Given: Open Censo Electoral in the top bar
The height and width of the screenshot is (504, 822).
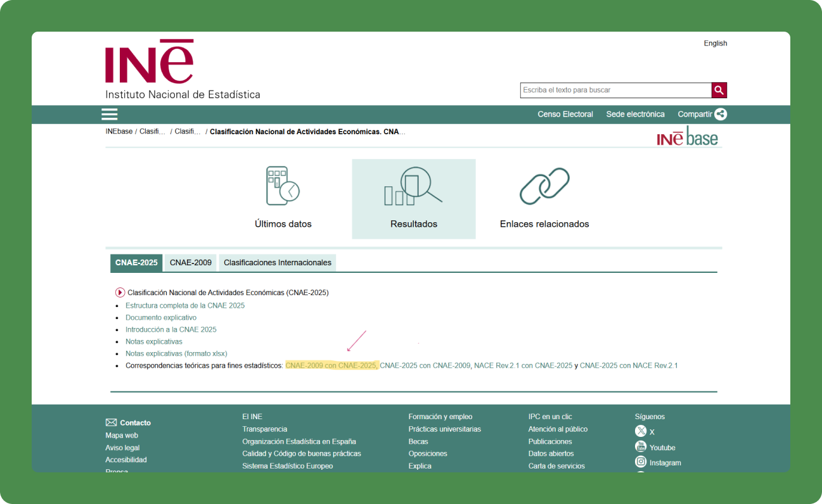Looking at the screenshot, I should point(565,115).
